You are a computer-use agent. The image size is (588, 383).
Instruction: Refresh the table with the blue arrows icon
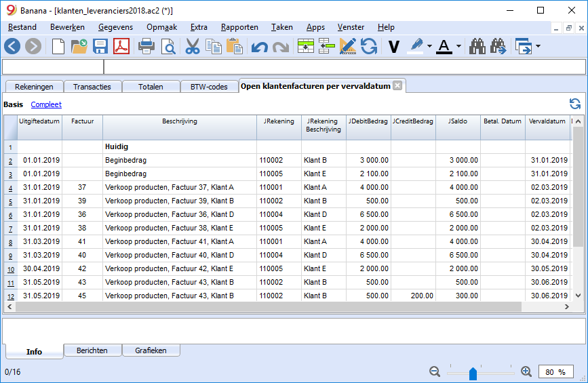point(575,104)
